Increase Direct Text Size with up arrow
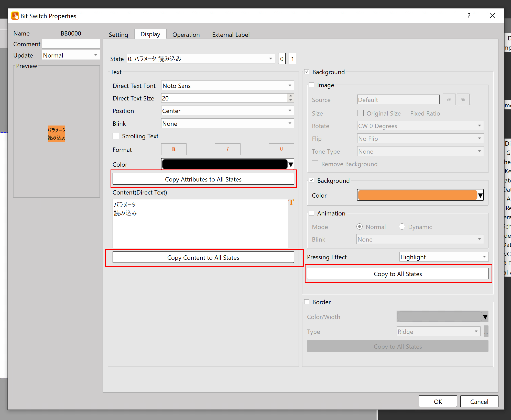The image size is (511, 420). point(290,96)
